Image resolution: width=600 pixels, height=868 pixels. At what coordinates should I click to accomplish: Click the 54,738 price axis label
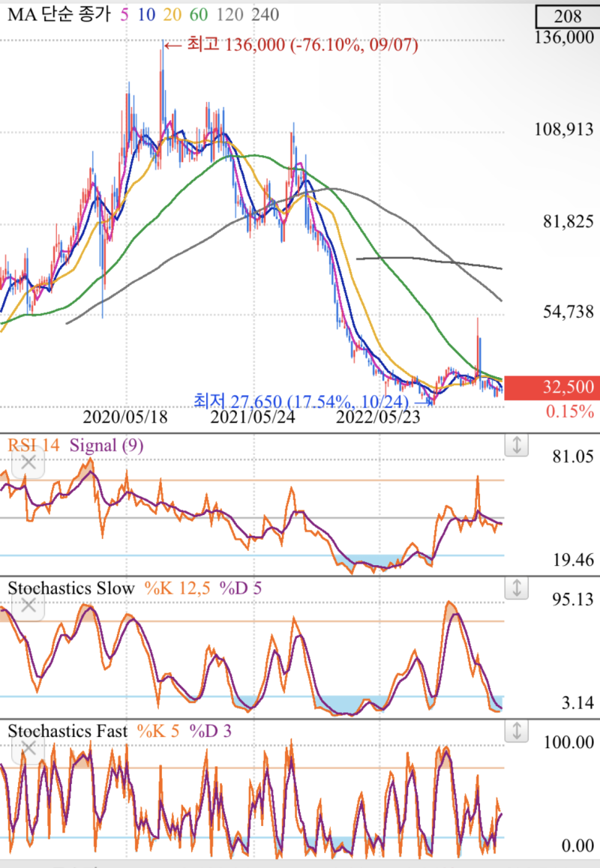tap(568, 312)
